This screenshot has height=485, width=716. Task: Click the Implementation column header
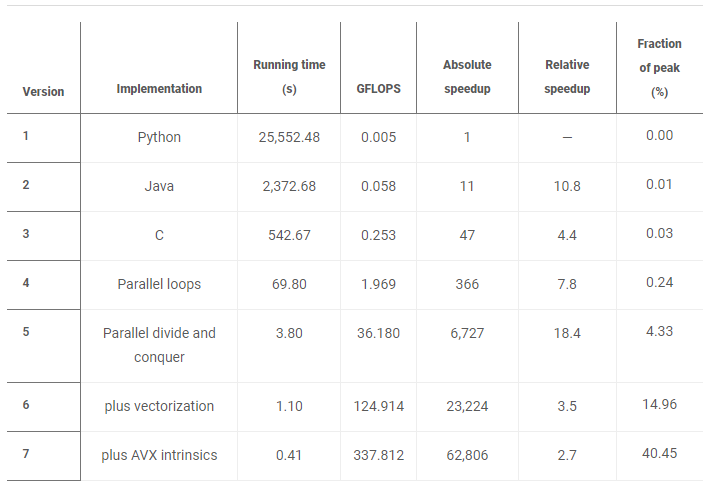pos(159,88)
